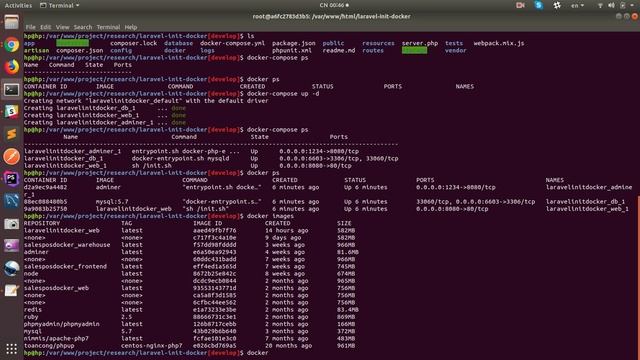The image size is (640, 360).
Task: Open the Wi-Fi network indicator
Action: pos(600,5)
